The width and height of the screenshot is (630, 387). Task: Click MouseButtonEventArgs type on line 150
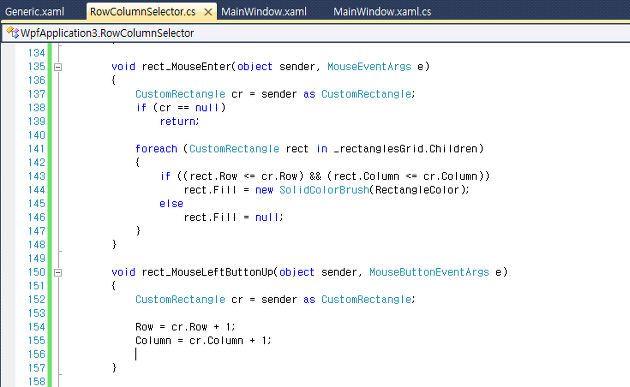429,272
